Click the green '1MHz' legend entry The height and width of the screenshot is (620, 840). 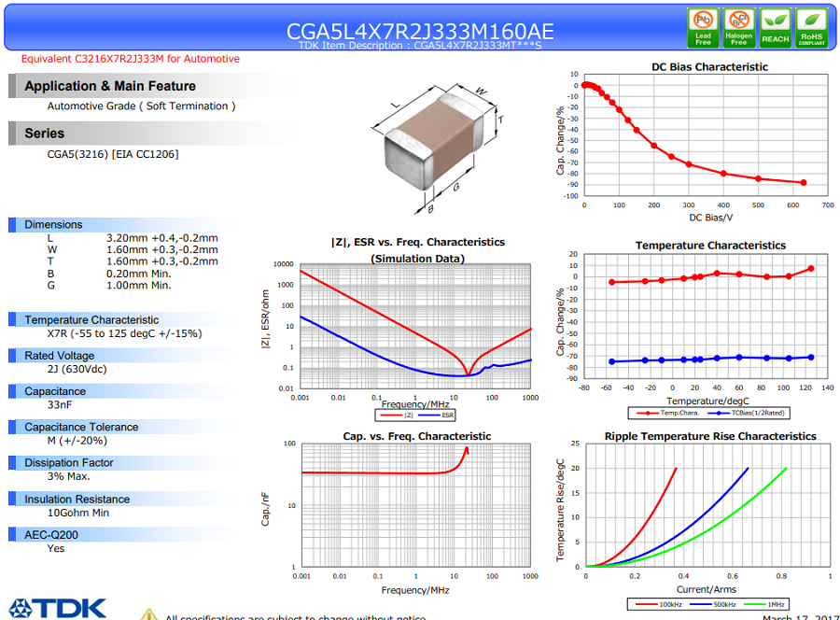pos(764,604)
